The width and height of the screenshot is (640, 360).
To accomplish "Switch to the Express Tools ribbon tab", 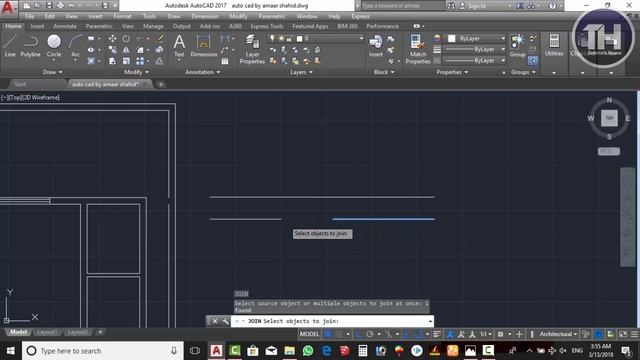I will pyautogui.click(x=267, y=26).
